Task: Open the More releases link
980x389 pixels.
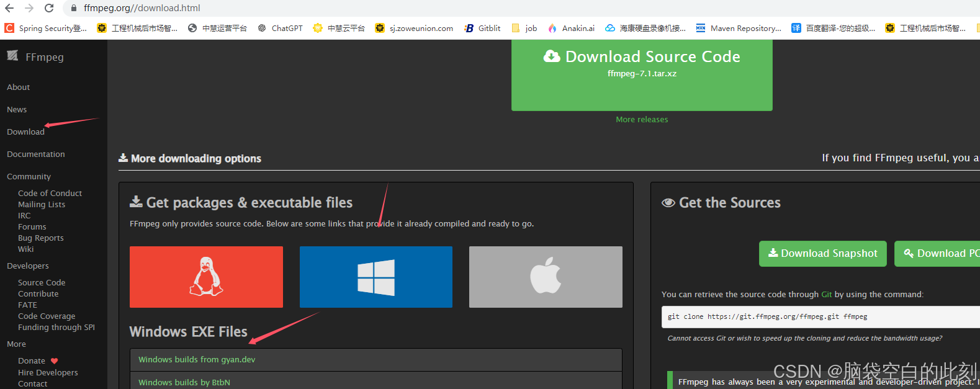Action: [642, 120]
